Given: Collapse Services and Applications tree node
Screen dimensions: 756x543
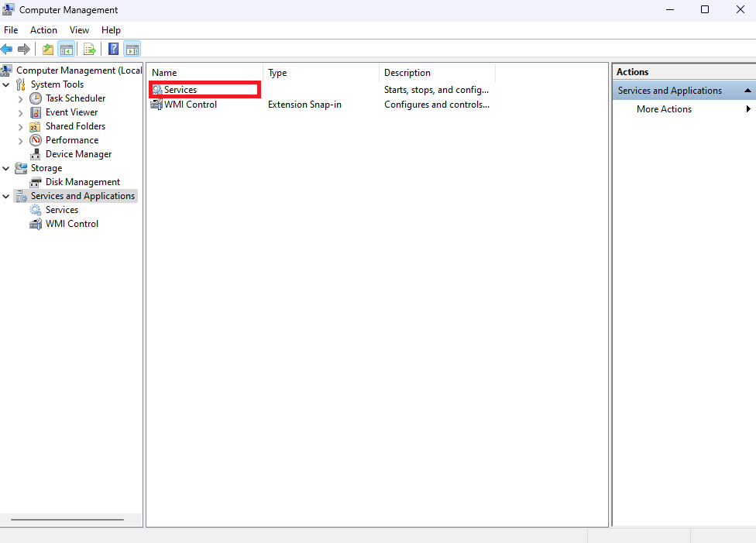Looking at the screenshot, I should [5, 197].
